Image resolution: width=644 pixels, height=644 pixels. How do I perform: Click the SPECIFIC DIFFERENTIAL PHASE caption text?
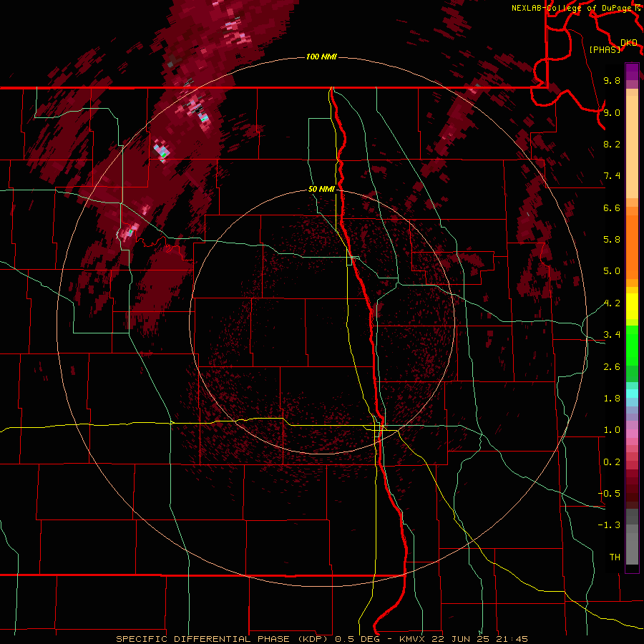click(205, 639)
